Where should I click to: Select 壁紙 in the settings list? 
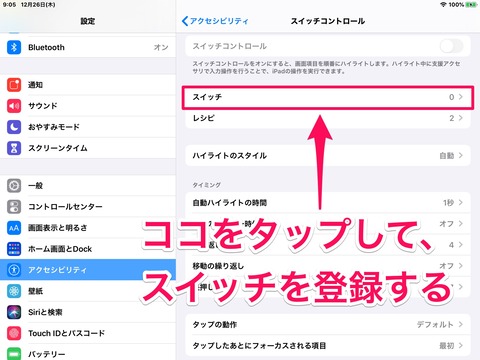(88, 291)
